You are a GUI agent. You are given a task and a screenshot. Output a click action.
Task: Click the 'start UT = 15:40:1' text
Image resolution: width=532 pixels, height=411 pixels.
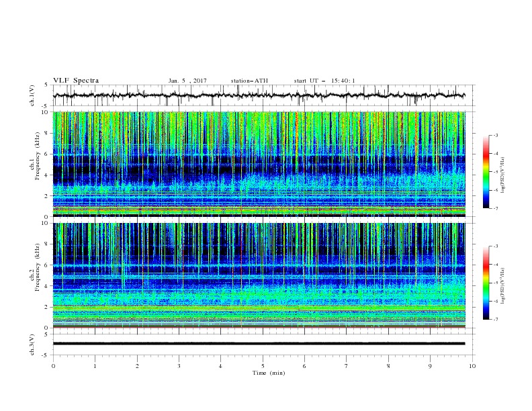pos(324,81)
